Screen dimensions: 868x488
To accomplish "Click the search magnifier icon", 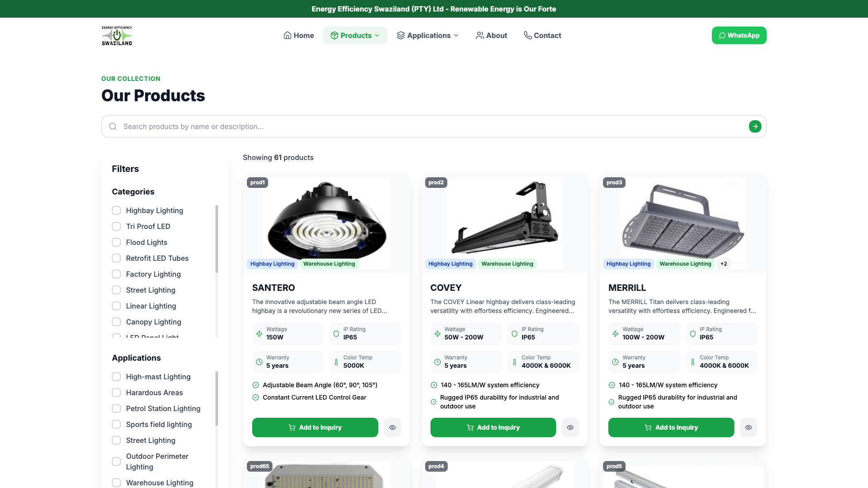I will click(x=113, y=126).
